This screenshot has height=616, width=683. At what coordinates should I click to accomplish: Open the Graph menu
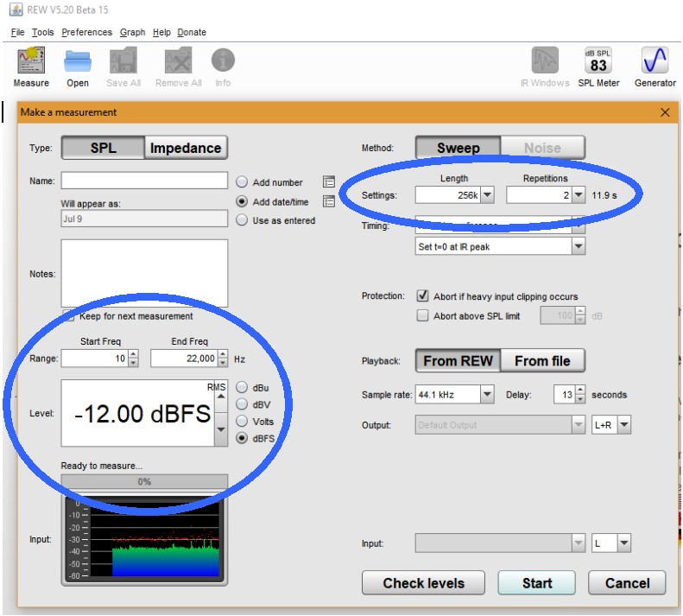click(x=132, y=32)
